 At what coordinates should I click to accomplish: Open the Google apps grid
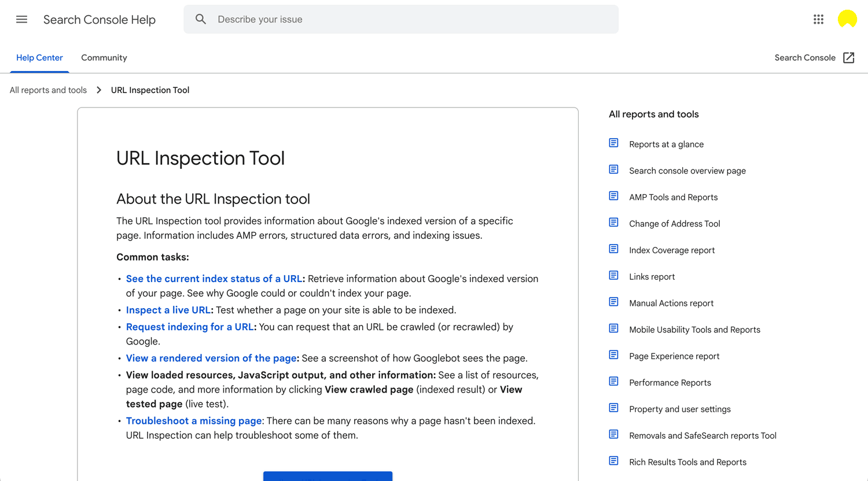click(x=818, y=20)
